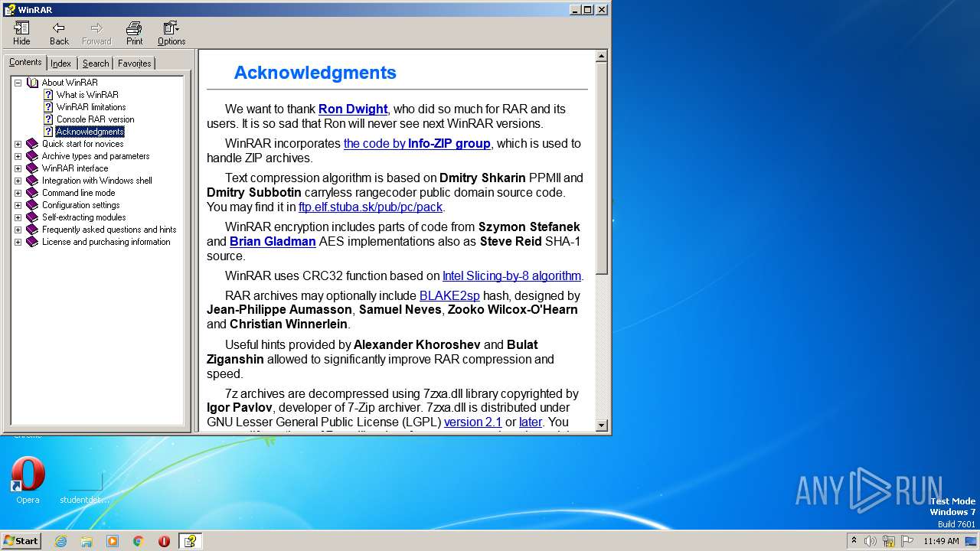Click book icon beside WinRAR interface

click(32, 168)
